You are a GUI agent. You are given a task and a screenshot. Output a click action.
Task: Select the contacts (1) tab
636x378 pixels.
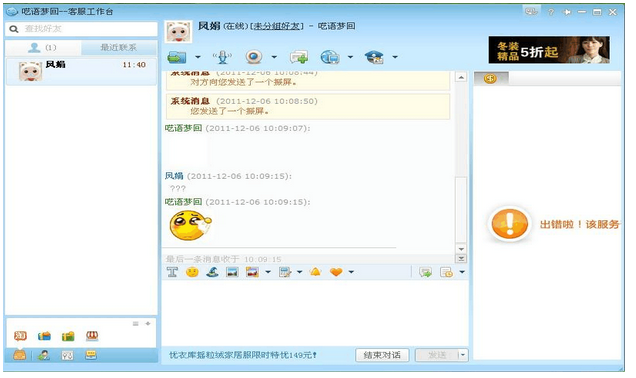click(43, 48)
